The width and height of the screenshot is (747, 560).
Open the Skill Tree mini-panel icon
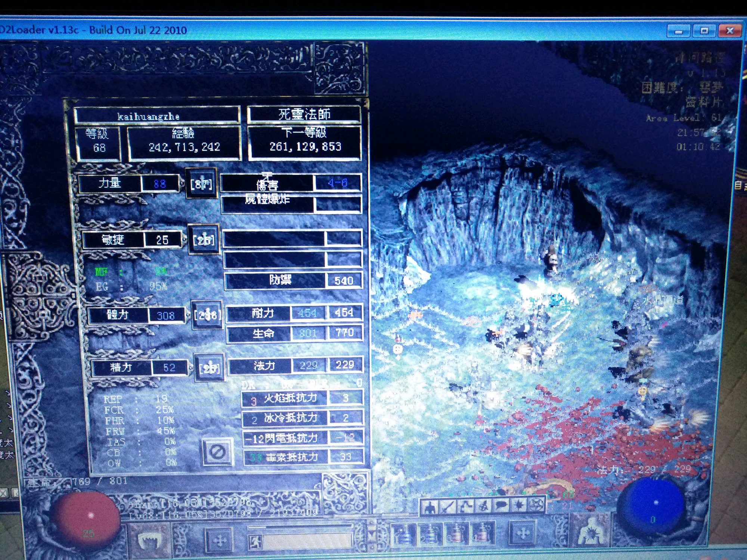(x=466, y=507)
